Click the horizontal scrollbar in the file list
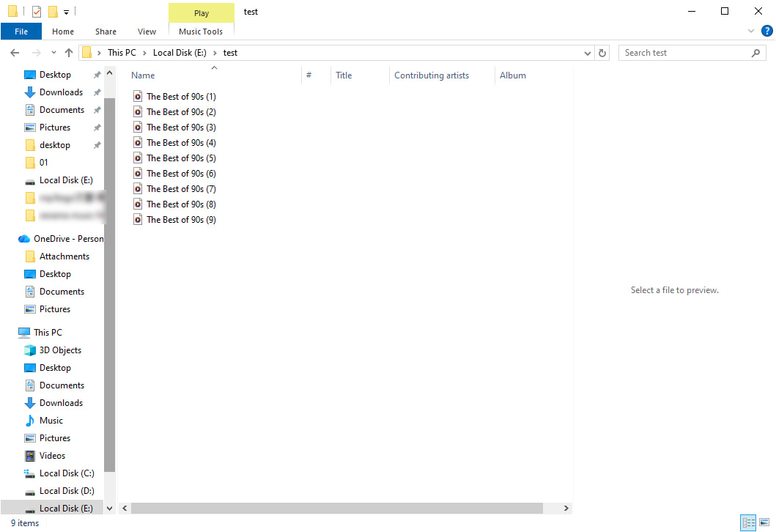776x532 pixels. (337, 508)
